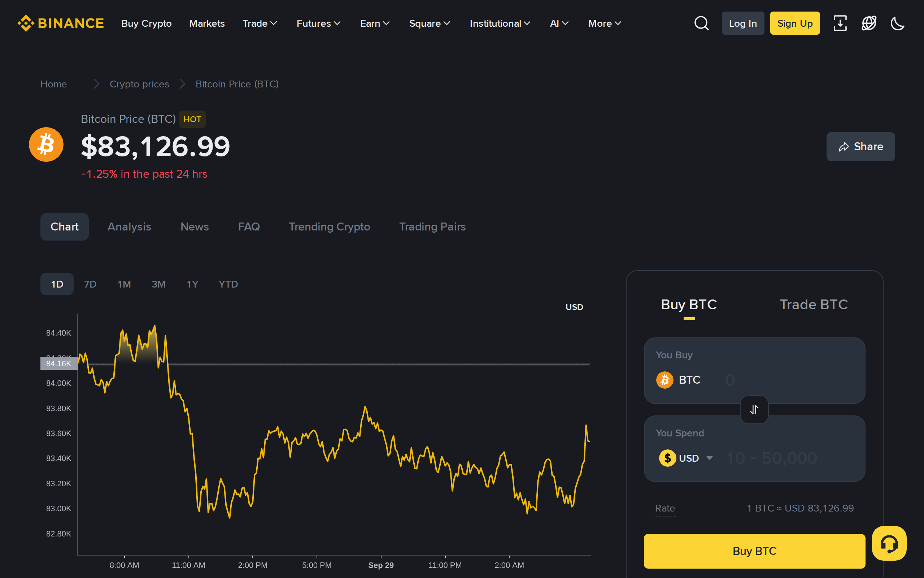
Task: Switch to the News tab
Action: click(194, 227)
